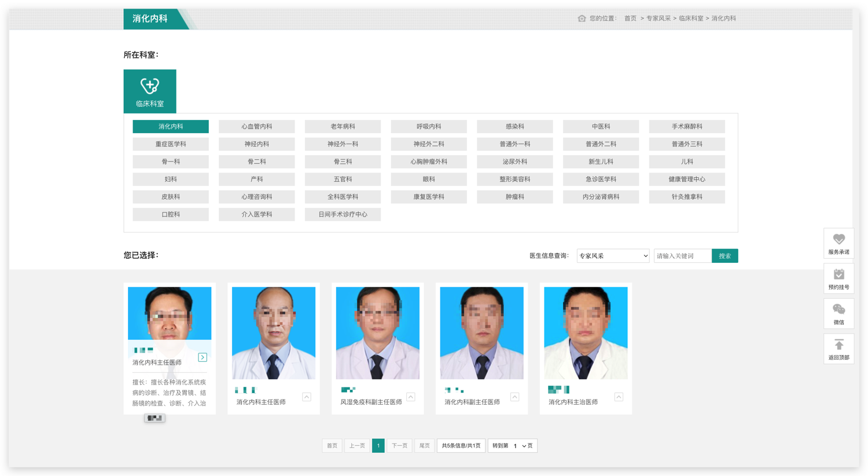Image resolution: width=868 pixels, height=476 pixels.
Task: Open the 专家风采 query dropdown
Action: pos(613,256)
